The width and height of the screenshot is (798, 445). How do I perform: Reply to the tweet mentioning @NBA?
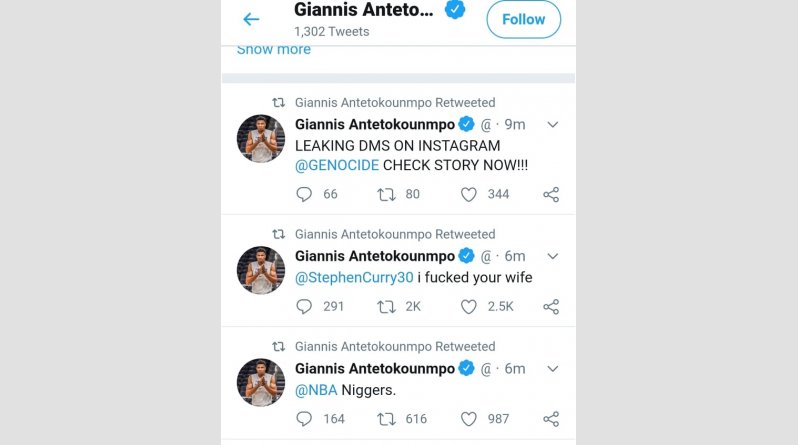pos(304,419)
